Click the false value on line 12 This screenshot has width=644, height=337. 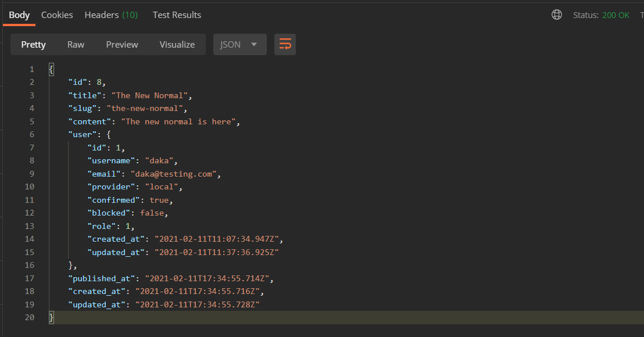152,213
